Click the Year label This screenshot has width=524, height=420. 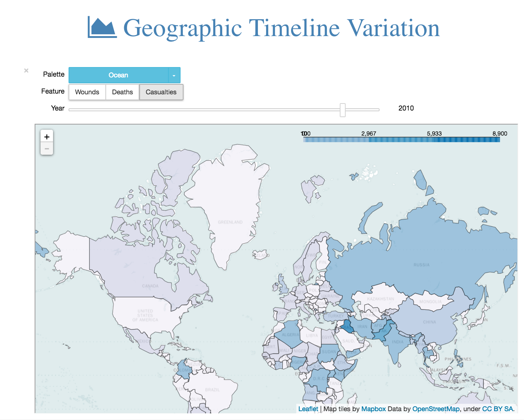[58, 108]
